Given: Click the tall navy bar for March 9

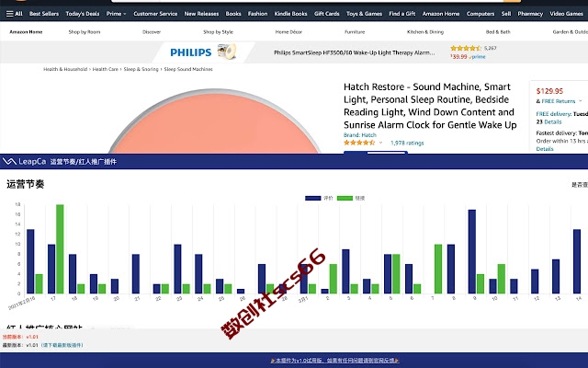Looking at the screenshot, I should coord(471,251).
